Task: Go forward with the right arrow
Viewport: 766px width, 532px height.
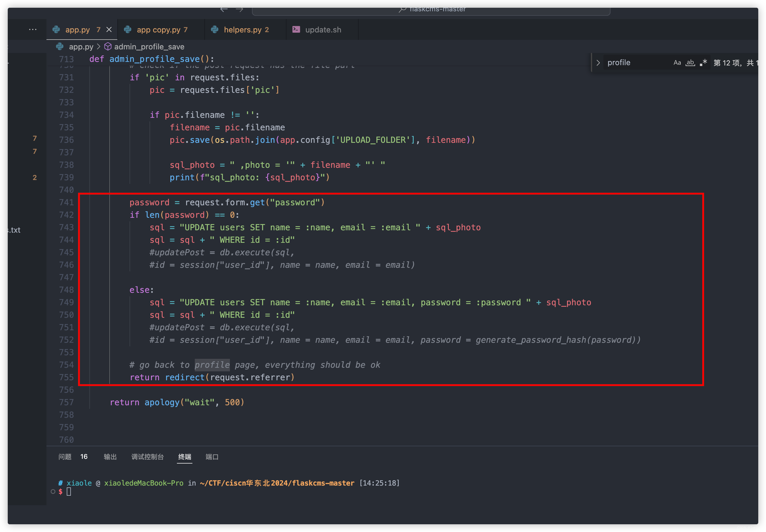Action: 239,9
